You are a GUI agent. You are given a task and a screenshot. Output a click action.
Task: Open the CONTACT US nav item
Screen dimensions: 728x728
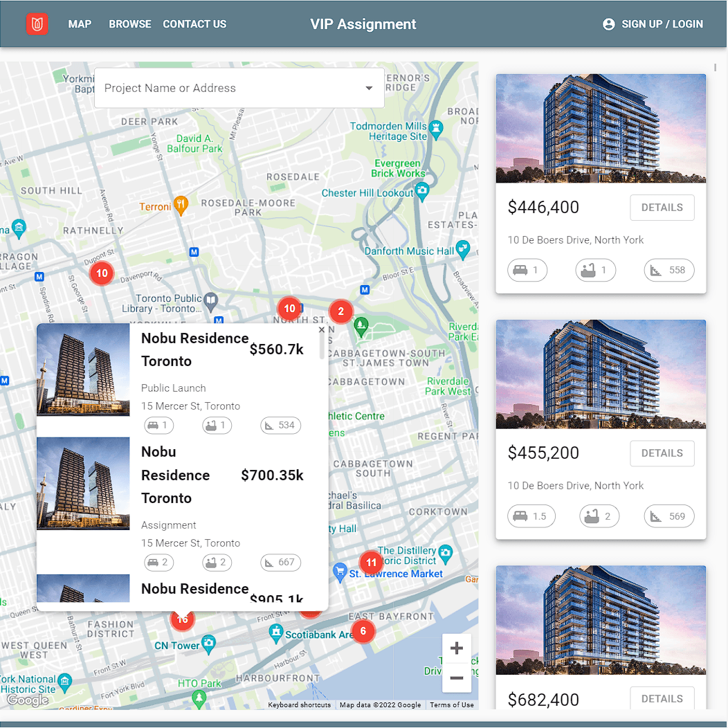(194, 24)
